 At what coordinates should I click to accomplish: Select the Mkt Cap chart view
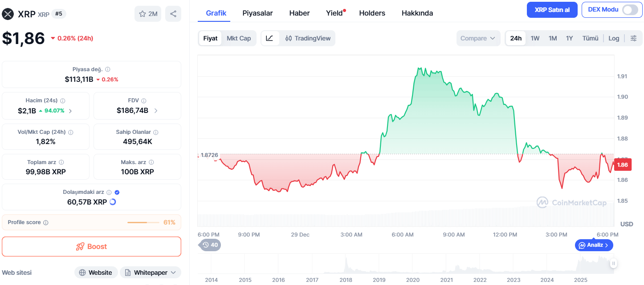[x=239, y=38]
